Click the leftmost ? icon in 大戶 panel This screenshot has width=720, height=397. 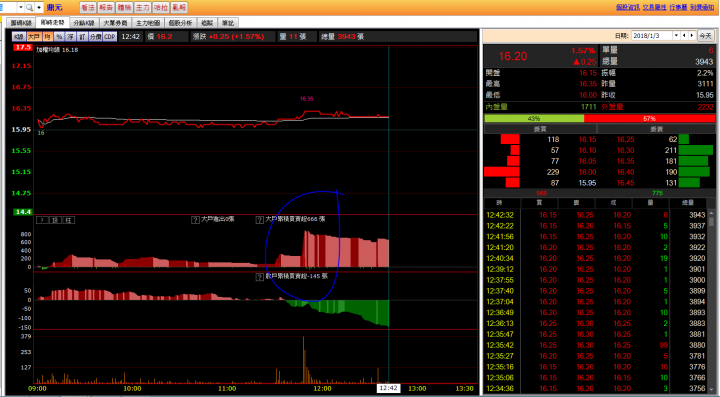tap(42, 220)
